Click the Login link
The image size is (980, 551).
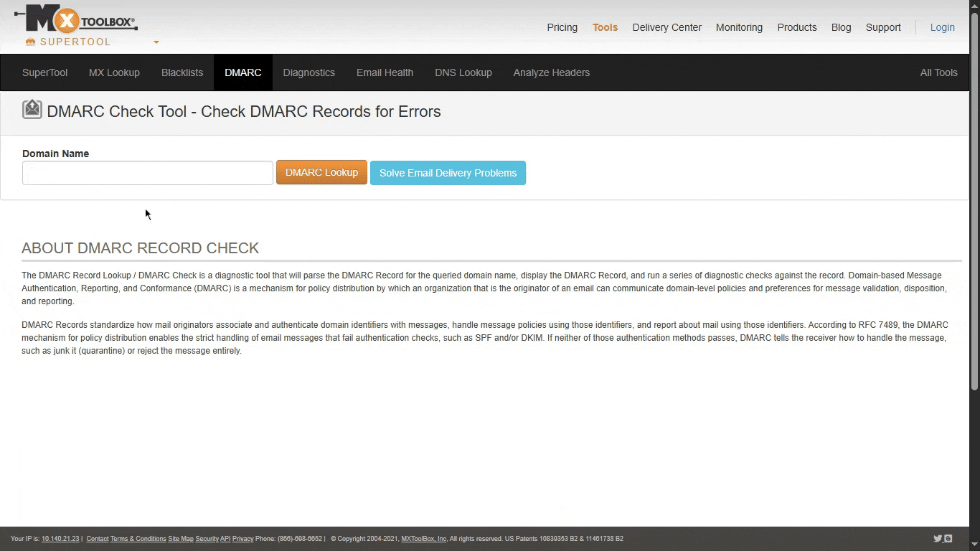[x=942, y=27]
